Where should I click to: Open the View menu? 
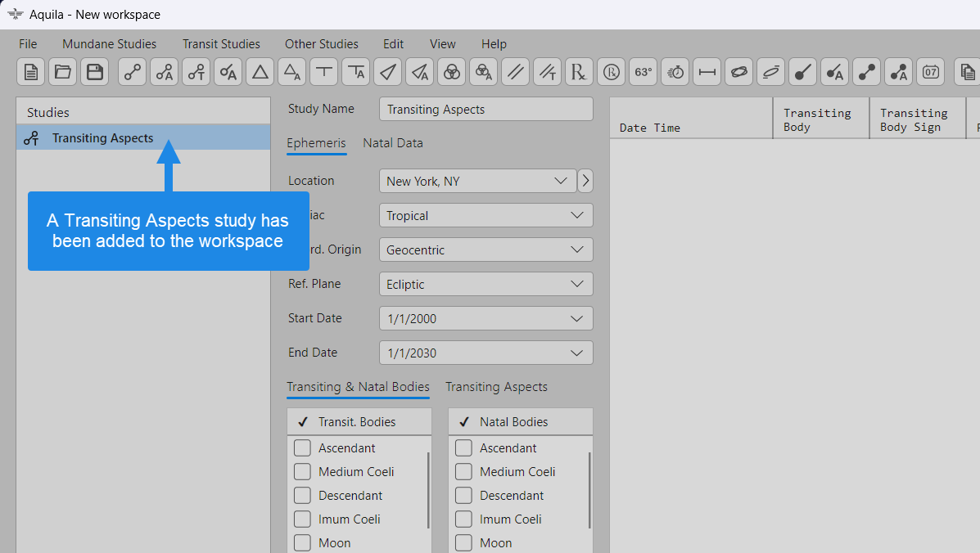click(x=442, y=44)
